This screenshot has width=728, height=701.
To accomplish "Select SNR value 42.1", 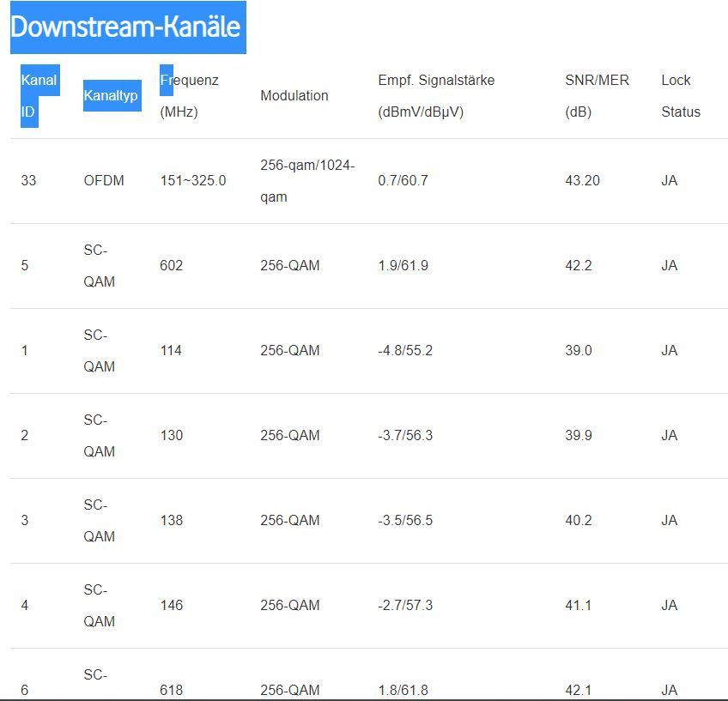I will tap(578, 690).
